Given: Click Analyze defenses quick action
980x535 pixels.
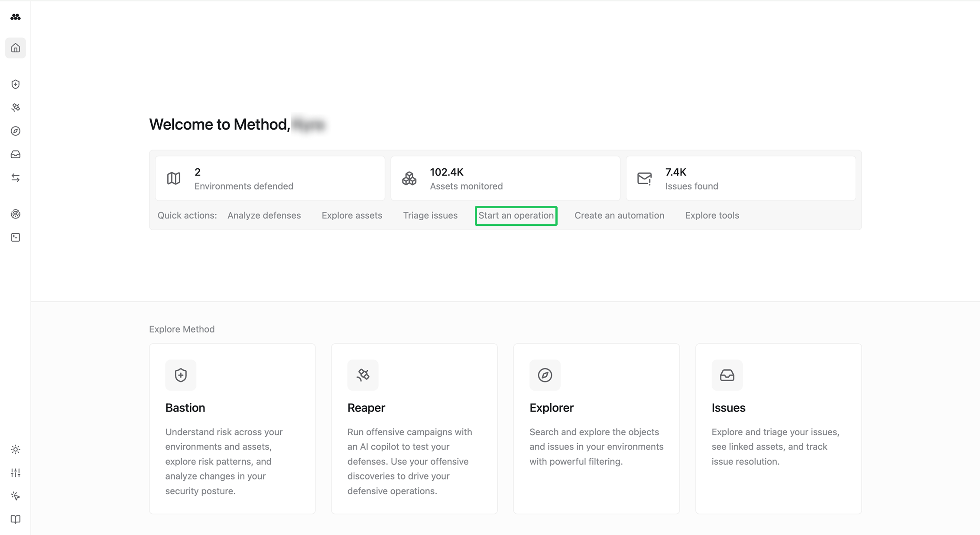Looking at the screenshot, I should click(x=264, y=215).
